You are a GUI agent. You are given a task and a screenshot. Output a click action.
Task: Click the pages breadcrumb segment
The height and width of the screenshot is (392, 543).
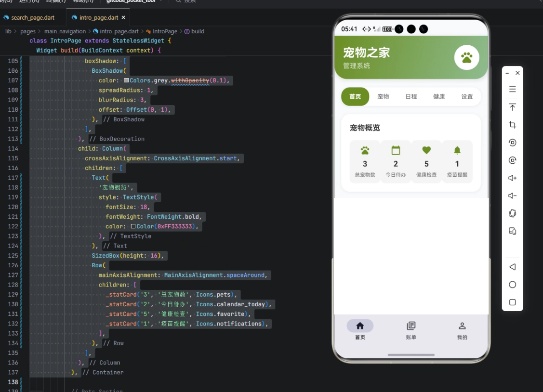point(28,31)
